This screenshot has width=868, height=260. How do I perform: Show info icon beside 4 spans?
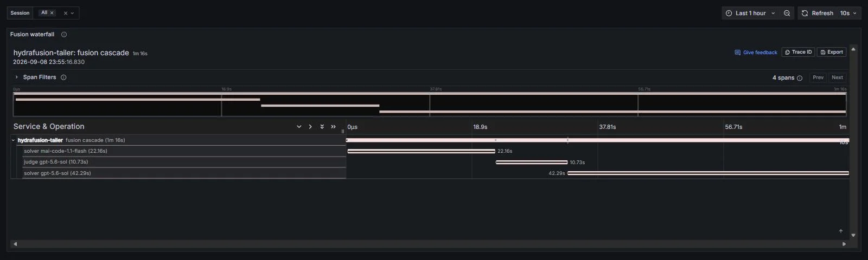pos(800,78)
